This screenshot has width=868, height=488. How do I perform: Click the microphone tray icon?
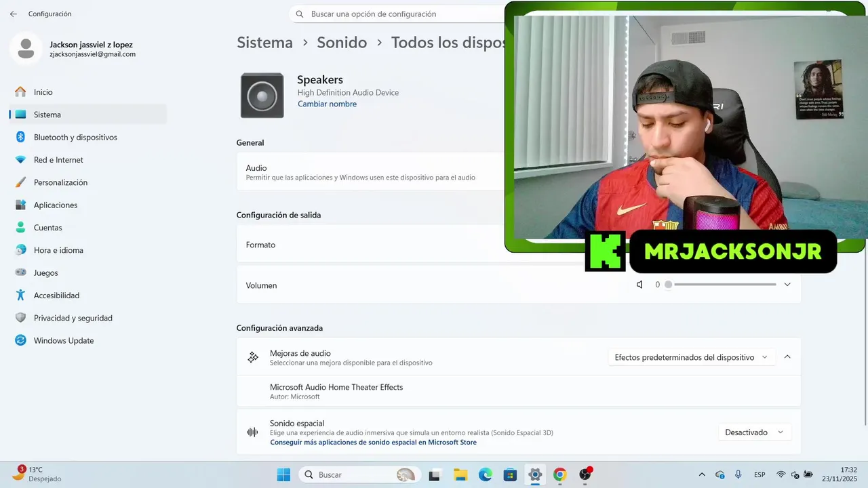pos(738,474)
